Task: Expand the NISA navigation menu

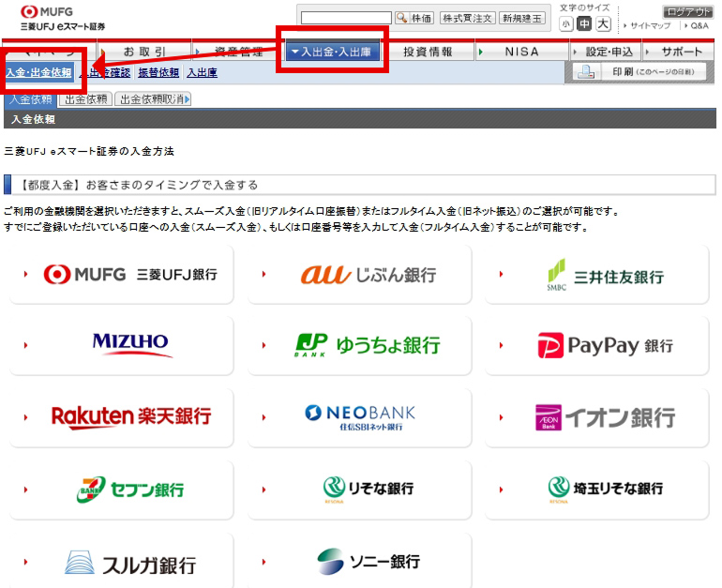Action: pos(521,52)
